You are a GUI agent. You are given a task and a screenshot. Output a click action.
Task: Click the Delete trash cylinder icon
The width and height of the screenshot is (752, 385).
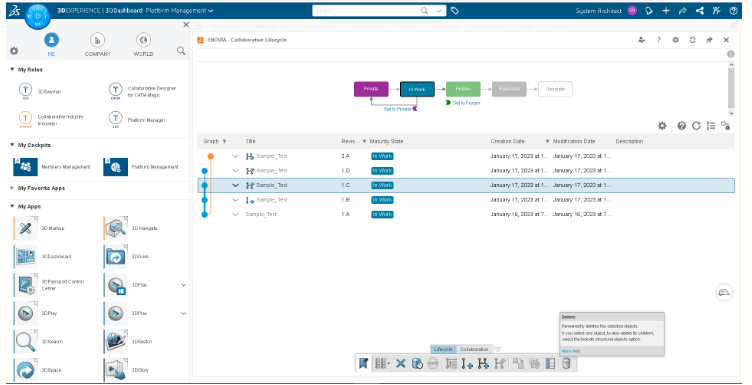[566, 363]
